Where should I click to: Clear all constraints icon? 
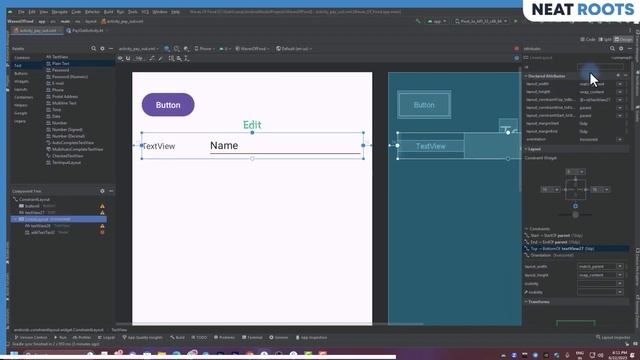click(x=152, y=58)
